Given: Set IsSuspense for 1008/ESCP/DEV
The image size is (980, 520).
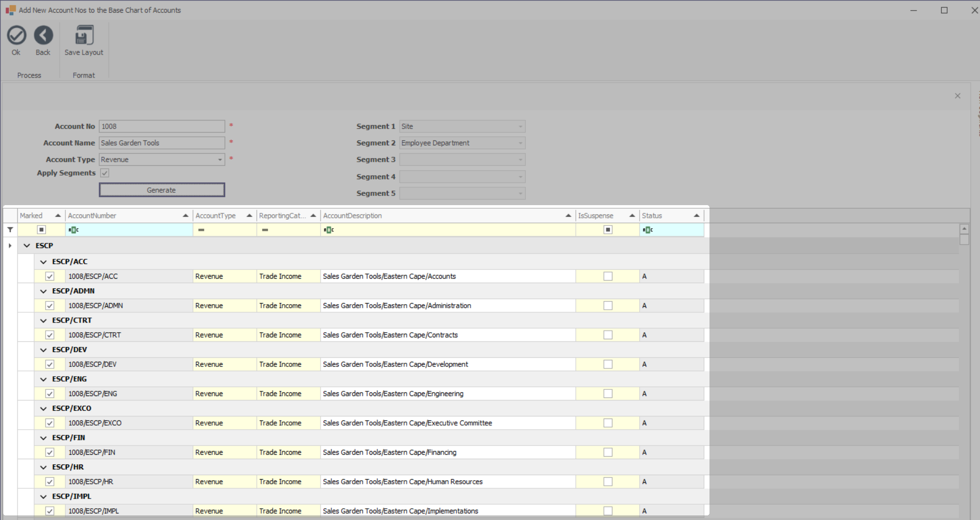Looking at the screenshot, I should pos(608,364).
